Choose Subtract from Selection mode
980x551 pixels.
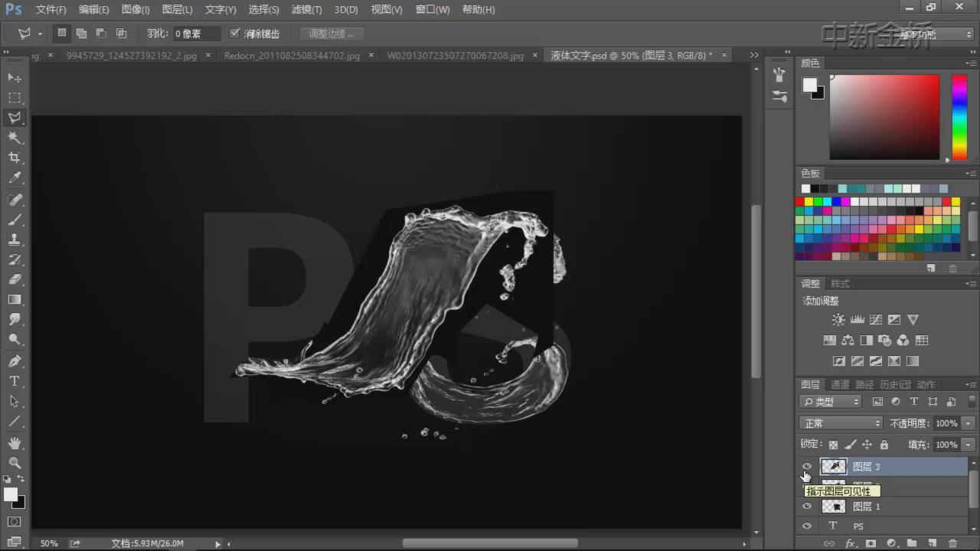(101, 34)
